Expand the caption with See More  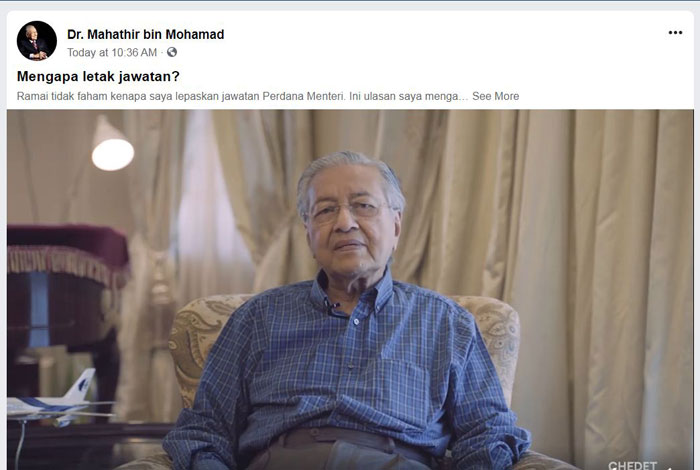496,96
